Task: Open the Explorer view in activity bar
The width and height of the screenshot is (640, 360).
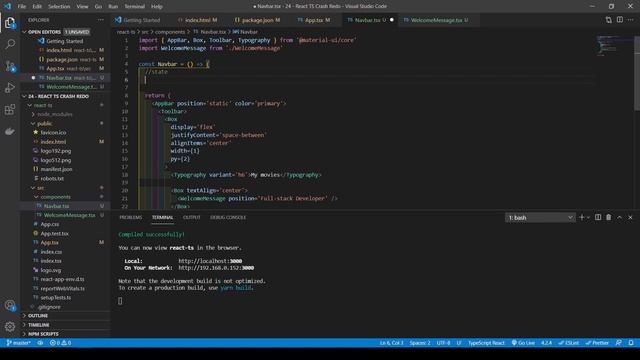Action: pos(10,23)
